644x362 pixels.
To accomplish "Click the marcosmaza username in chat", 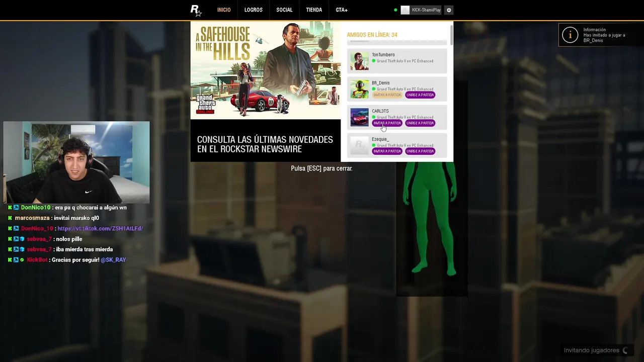I will coord(32,218).
